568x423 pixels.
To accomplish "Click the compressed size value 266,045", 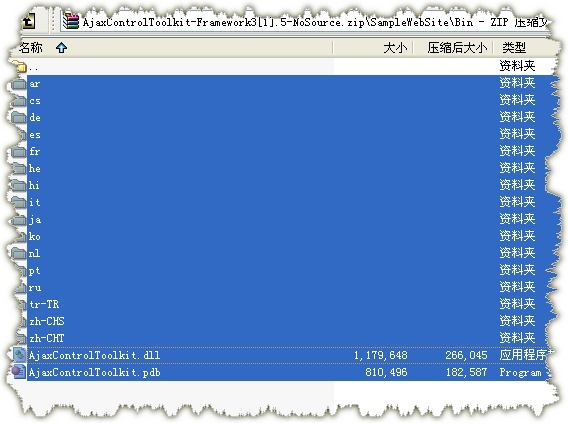I will point(466,355).
